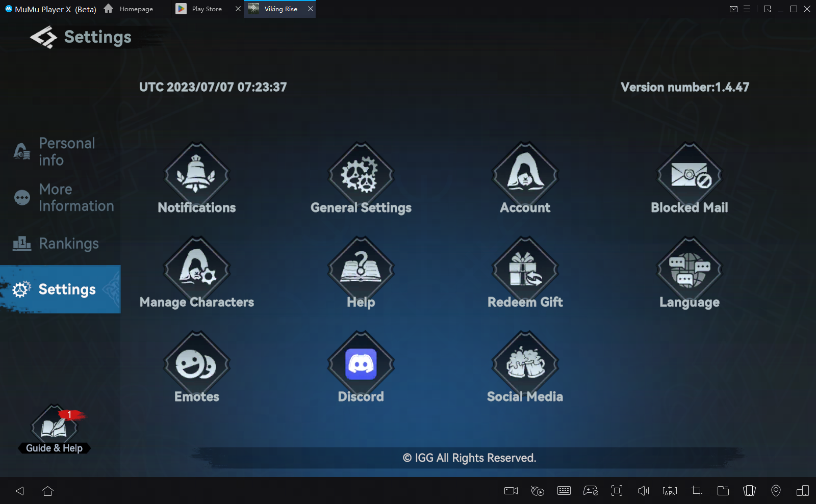Screen dimensions: 816x504
Task: Click IGG All Rights Reserved text
Action: click(x=469, y=458)
